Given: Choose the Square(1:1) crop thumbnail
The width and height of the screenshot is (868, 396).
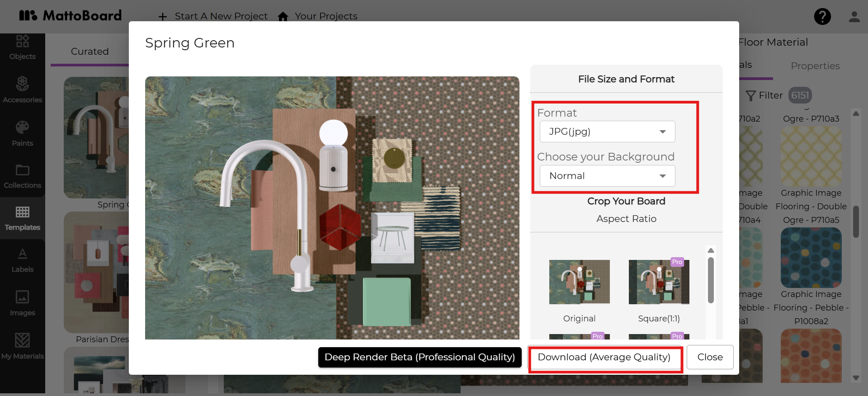Looking at the screenshot, I should (659, 282).
